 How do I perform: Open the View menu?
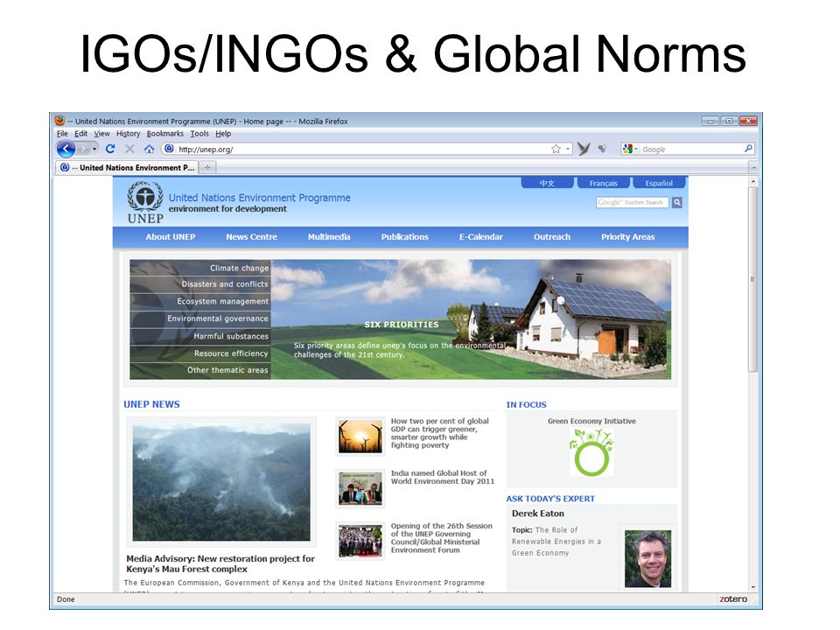point(101,134)
